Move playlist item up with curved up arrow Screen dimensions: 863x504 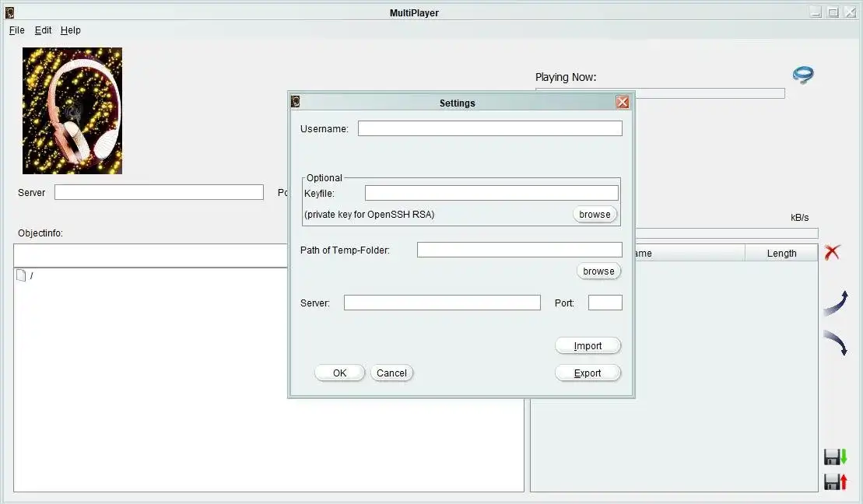[x=836, y=303]
